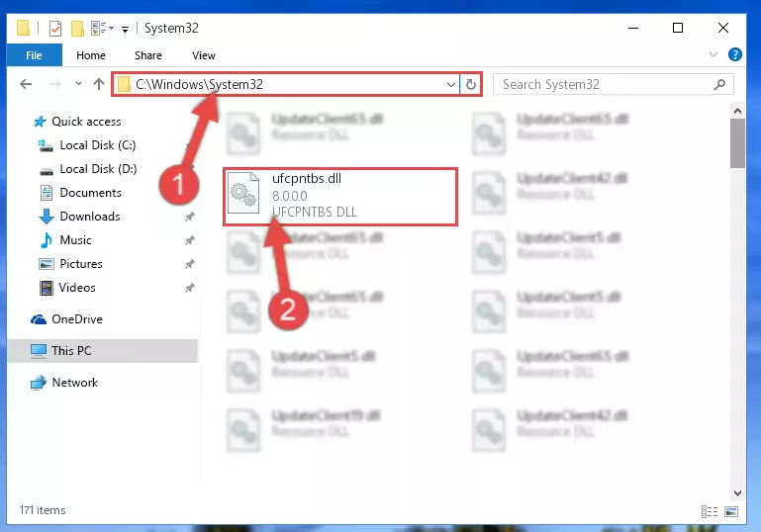This screenshot has width=761, height=532.
Task: Open the File menu tab
Action: click(x=34, y=55)
